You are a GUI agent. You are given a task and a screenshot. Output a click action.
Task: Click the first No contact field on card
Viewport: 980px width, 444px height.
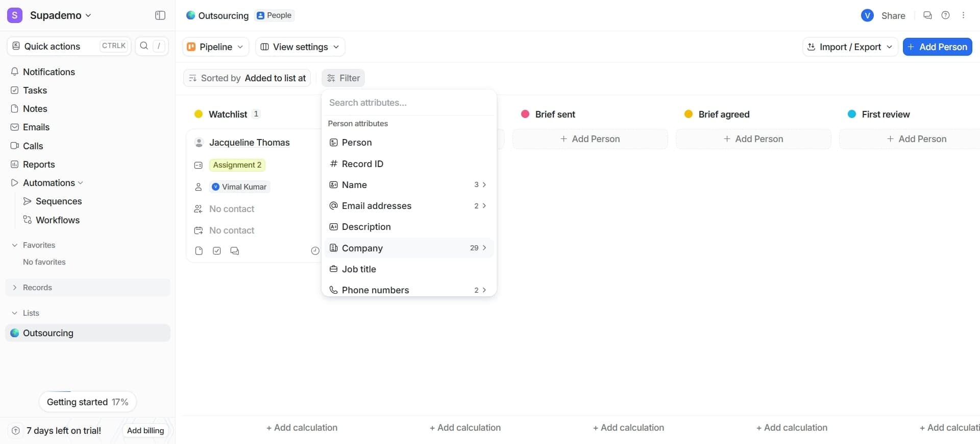[232, 209]
